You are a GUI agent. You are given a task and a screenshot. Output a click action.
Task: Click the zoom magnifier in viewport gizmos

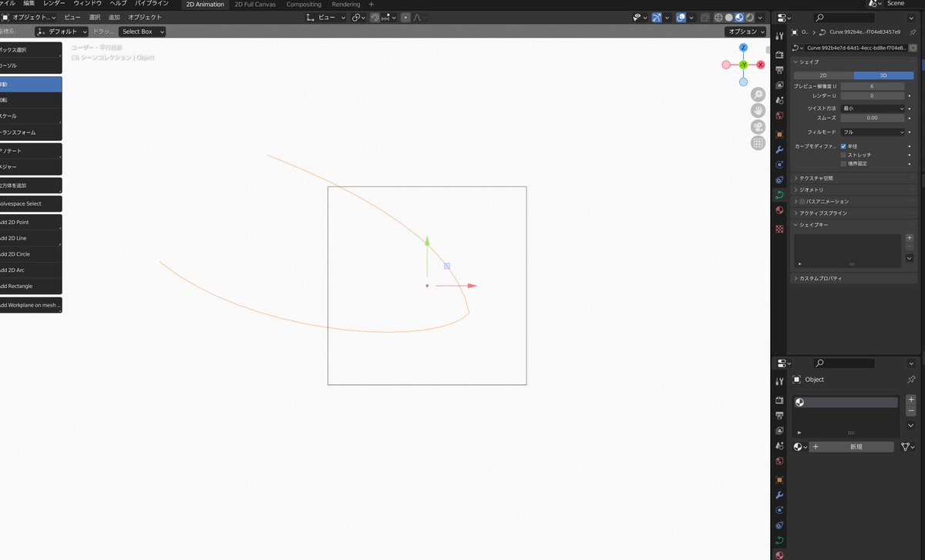pos(758,94)
